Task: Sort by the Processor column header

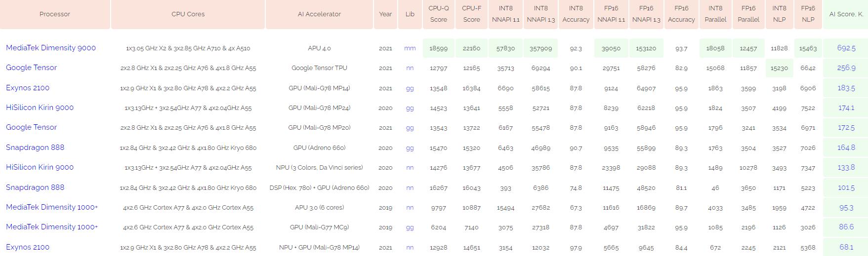Action: [x=55, y=14]
